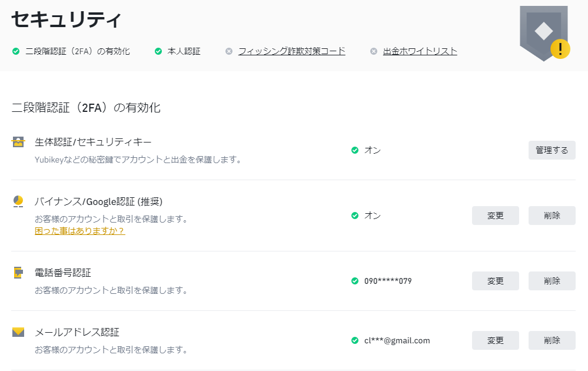The width and height of the screenshot is (588, 371).
Task: Click the green check beside 二段階認証 header item
Action: pyautogui.click(x=16, y=51)
